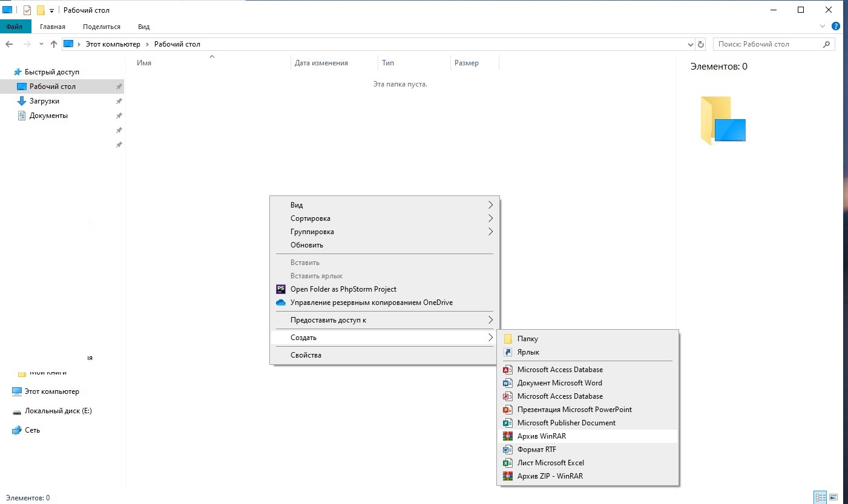Expand the Вид context submenu

[x=384, y=205]
